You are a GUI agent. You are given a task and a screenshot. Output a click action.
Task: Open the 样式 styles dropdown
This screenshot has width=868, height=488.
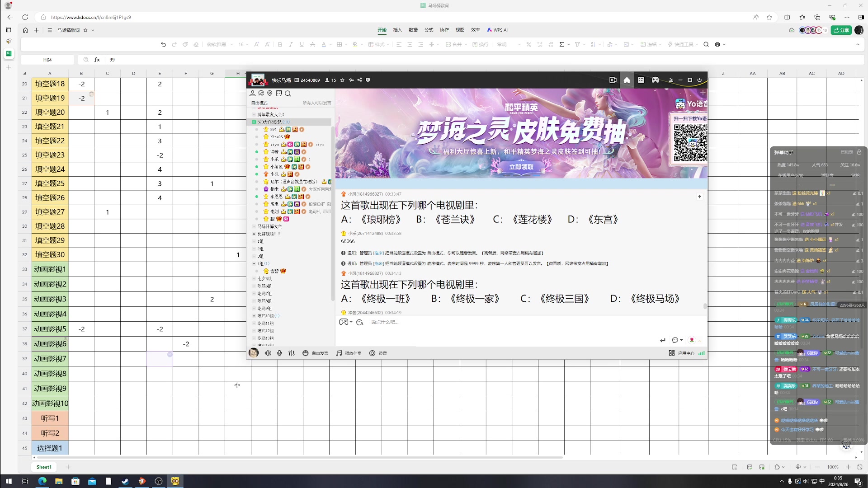(x=379, y=44)
